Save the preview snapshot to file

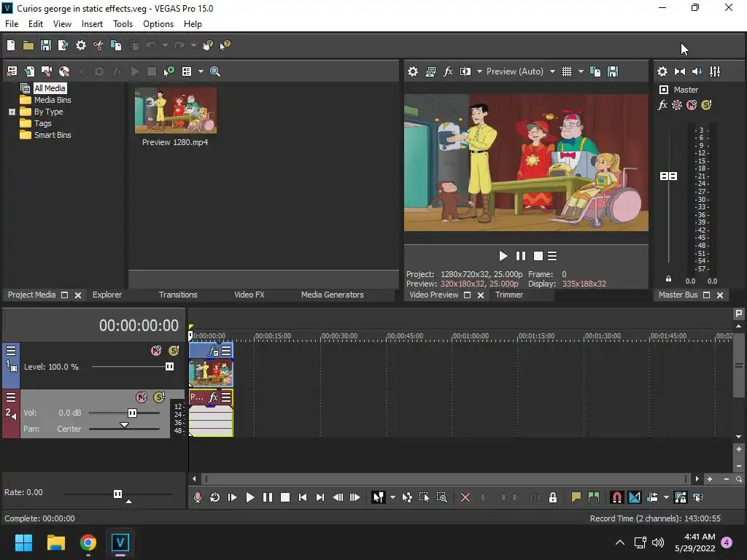click(613, 71)
